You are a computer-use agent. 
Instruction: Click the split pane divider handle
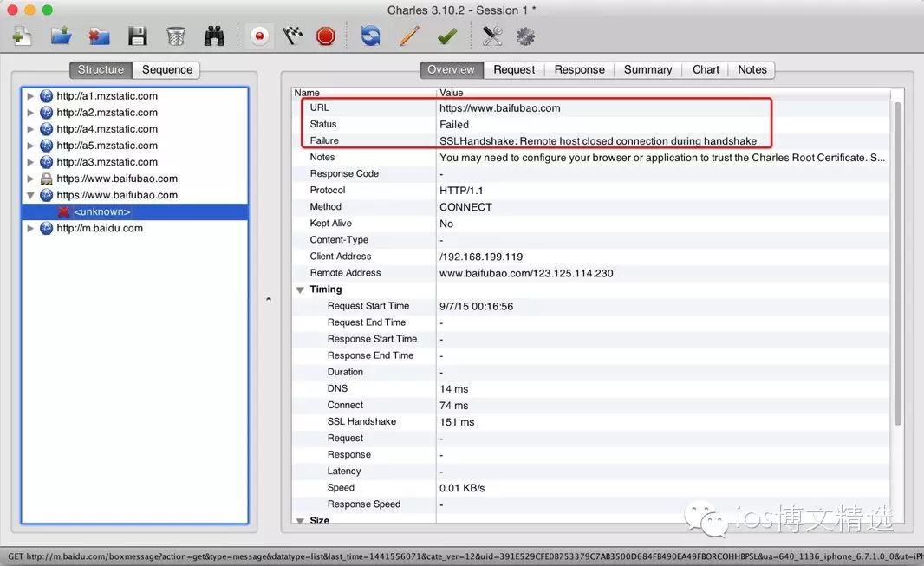(269, 299)
